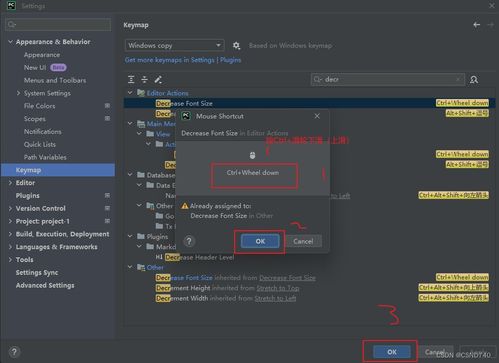
Task: Click Cancel in the Mouse Shortcut dialog
Action: click(303, 241)
